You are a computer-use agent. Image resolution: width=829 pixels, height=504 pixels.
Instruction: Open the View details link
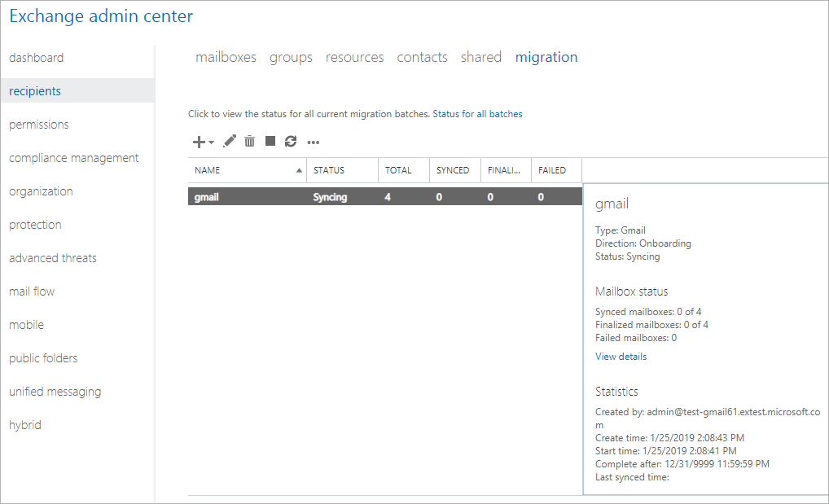coord(621,357)
